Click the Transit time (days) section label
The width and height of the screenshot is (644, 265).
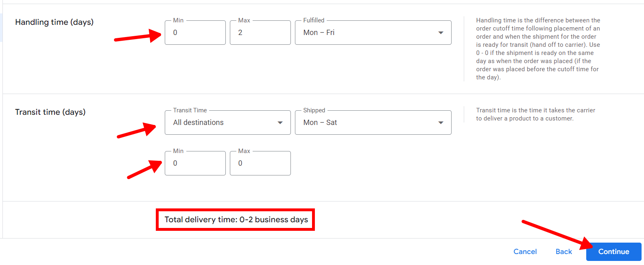(x=50, y=112)
